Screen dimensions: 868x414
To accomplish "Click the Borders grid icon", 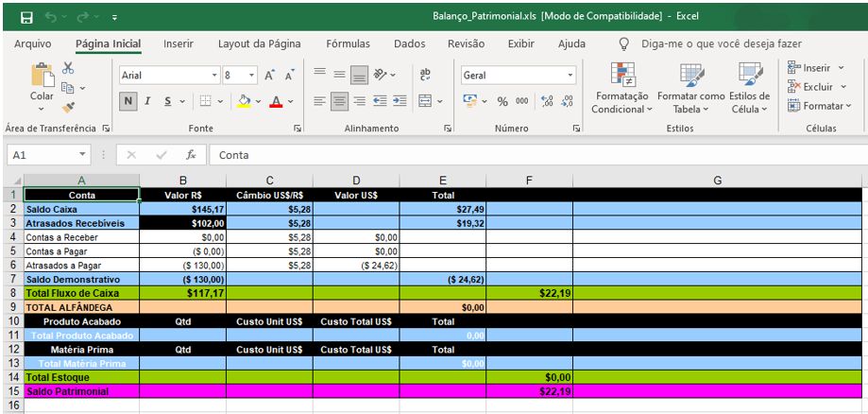I will 206,101.
